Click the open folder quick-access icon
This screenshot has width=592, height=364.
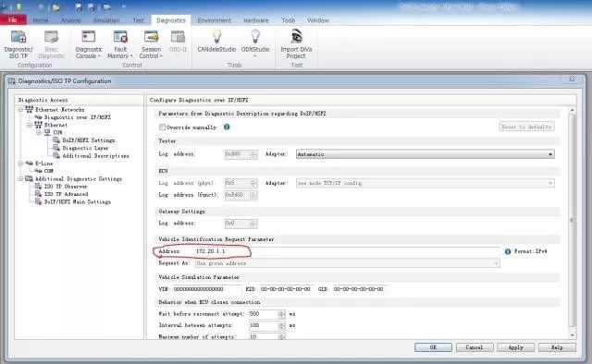point(55,7)
